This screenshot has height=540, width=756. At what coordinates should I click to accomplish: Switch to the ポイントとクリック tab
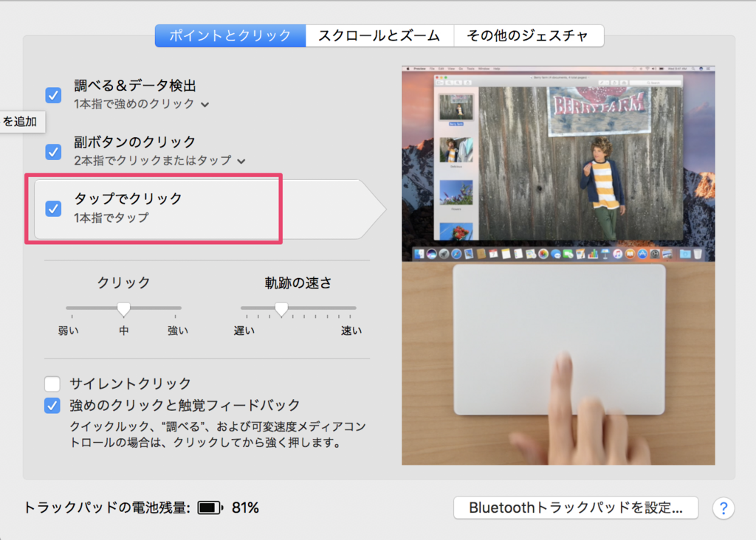point(230,35)
